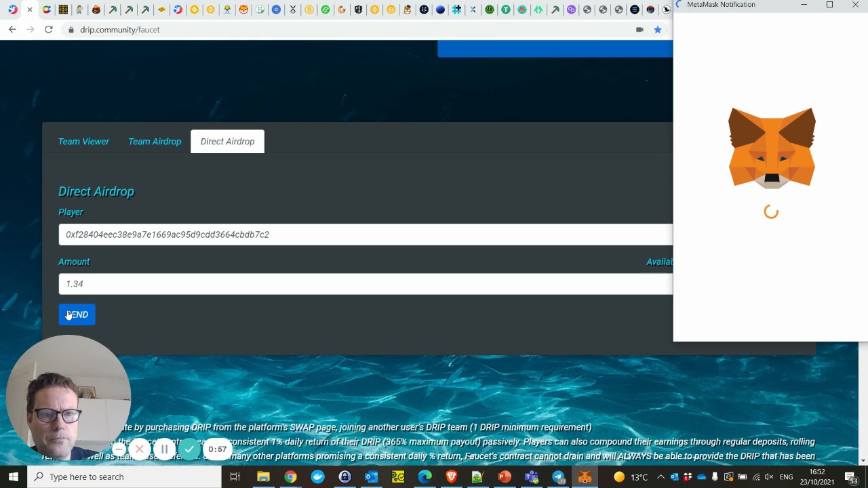Open the Team Viewer tab
The width and height of the screenshot is (868, 488).
point(83,142)
